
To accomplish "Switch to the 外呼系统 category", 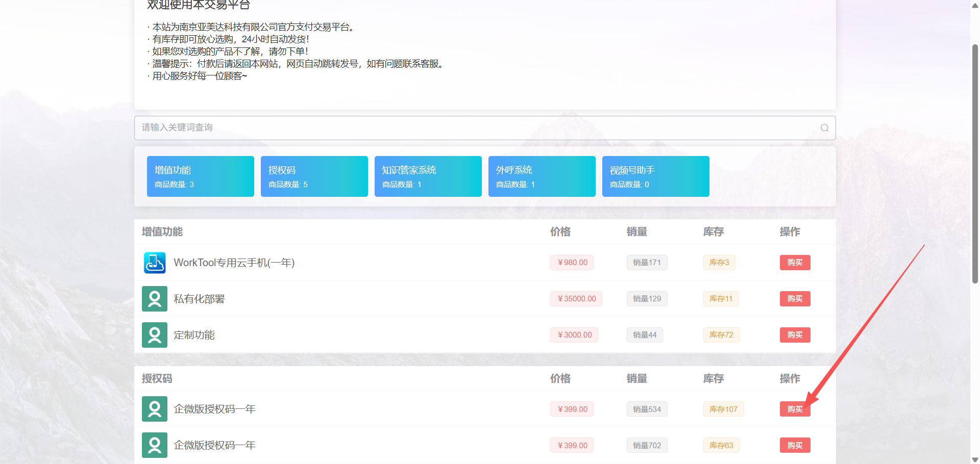I will (542, 176).
